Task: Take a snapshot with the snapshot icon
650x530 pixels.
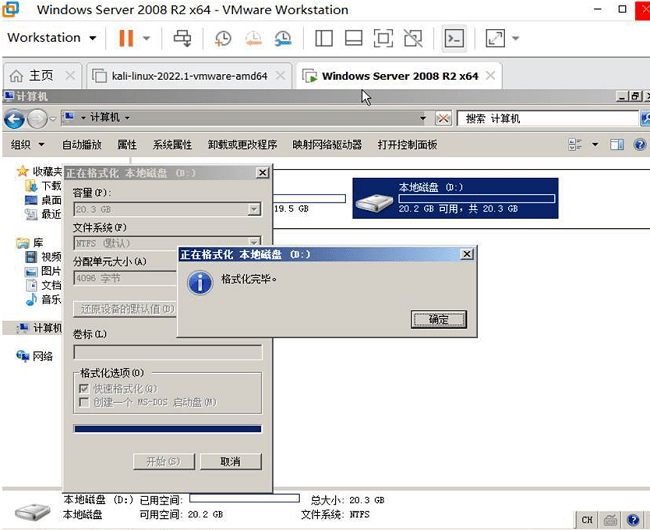Action: click(222, 38)
